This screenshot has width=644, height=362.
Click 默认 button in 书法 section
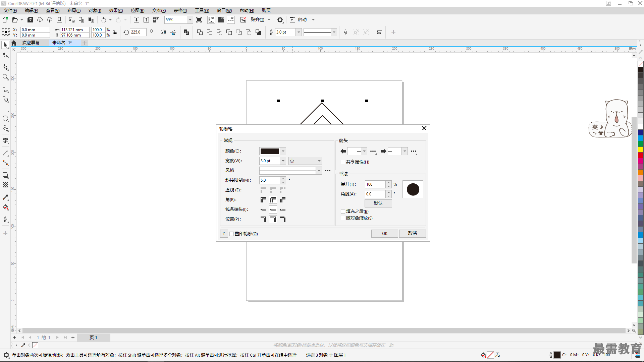tap(378, 202)
